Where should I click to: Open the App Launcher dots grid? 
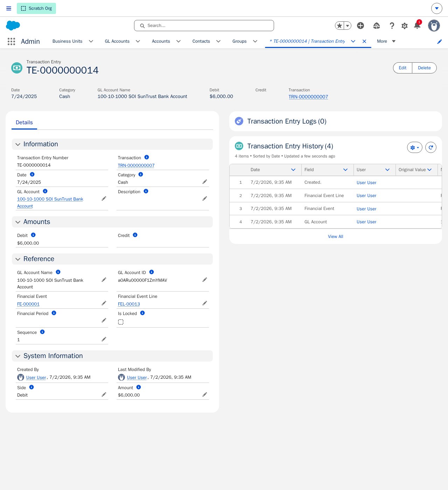11,41
